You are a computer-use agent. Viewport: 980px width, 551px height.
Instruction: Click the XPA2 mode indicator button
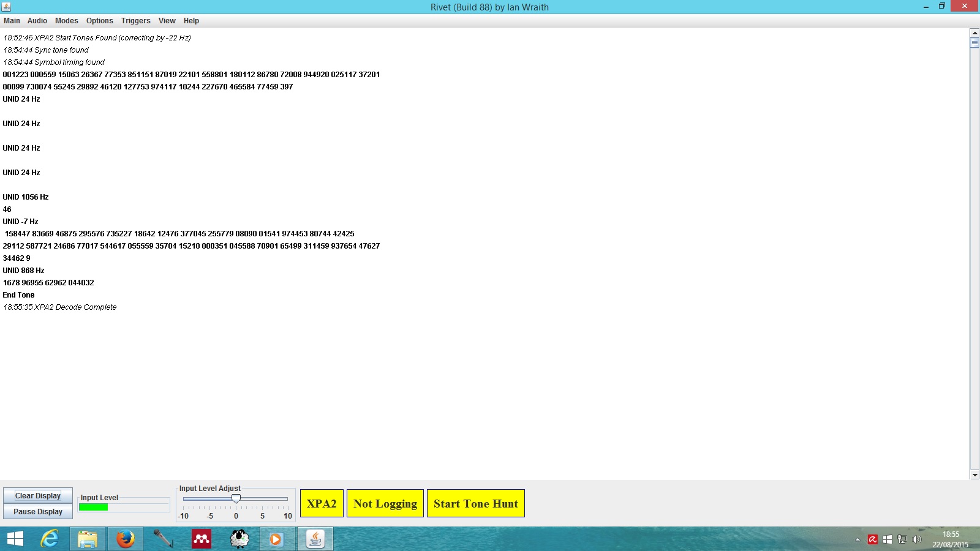point(322,503)
